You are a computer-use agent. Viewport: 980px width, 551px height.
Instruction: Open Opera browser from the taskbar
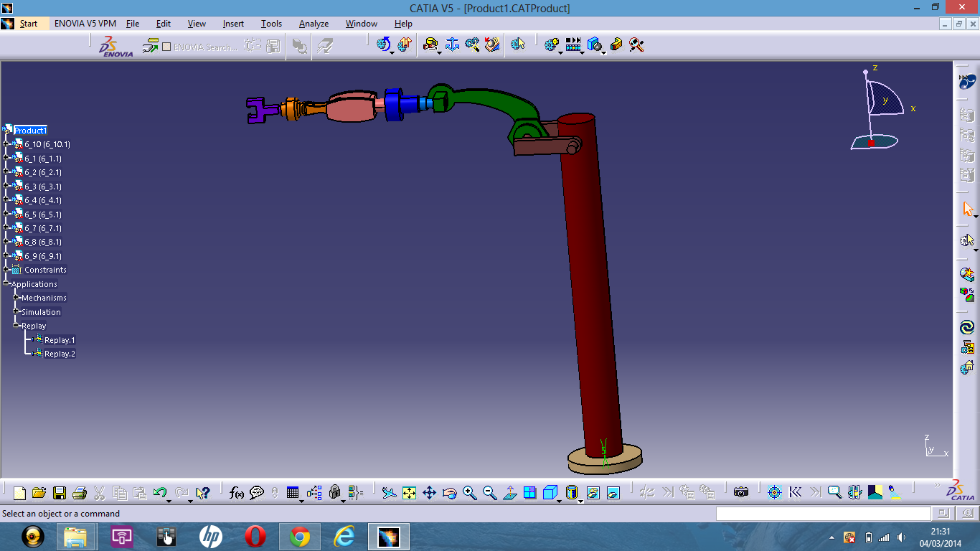pos(255,537)
